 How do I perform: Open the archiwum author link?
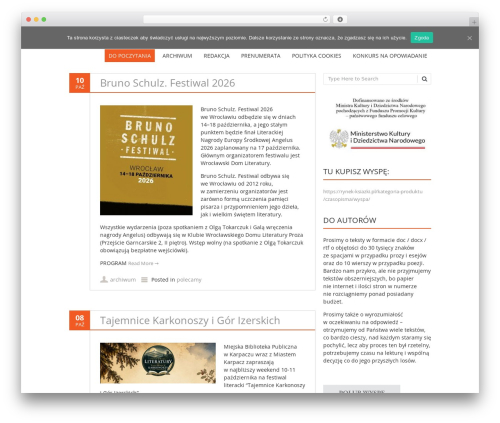point(123,280)
